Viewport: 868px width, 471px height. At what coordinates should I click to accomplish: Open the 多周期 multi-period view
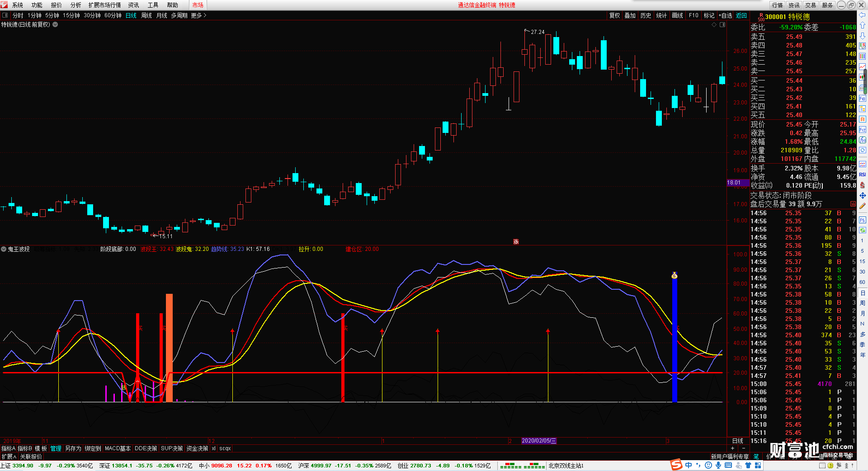pyautogui.click(x=179, y=15)
